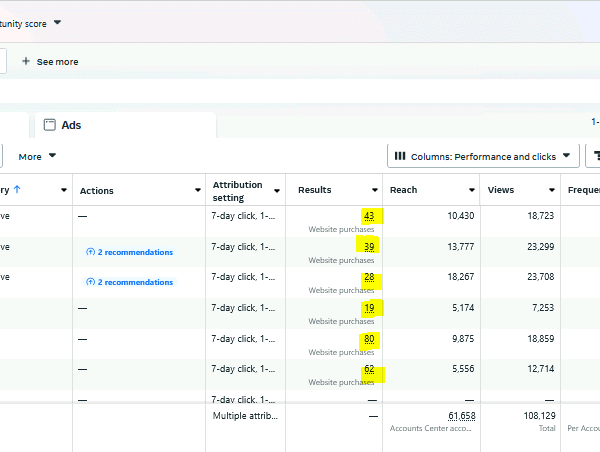Open 2 recommendations link in 13,777 reach row

pos(135,252)
